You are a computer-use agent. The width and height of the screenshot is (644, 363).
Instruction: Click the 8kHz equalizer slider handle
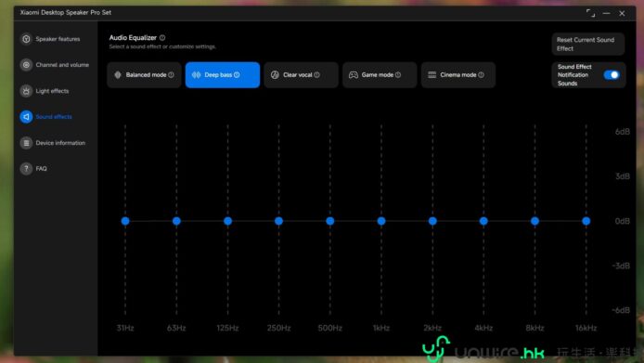coord(535,221)
